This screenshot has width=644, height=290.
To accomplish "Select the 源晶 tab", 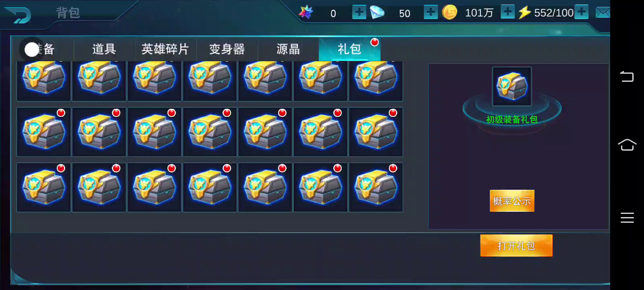I will pyautogui.click(x=288, y=49).
